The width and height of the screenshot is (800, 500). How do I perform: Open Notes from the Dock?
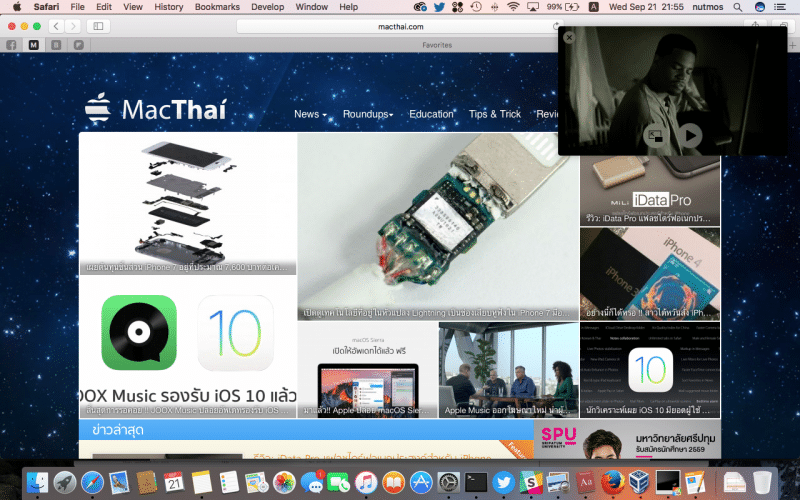[202, 482]
